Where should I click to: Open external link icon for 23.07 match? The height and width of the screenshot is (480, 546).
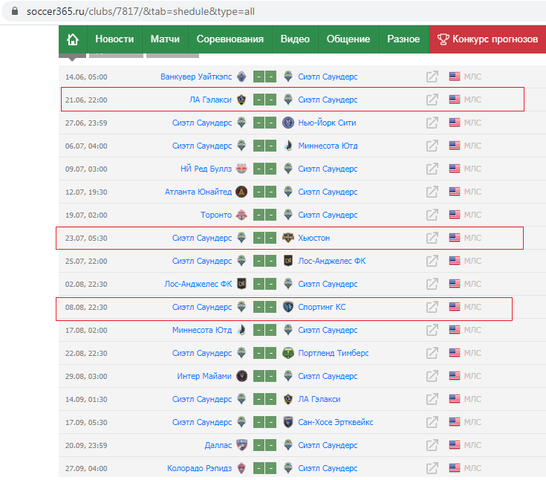[432, 238]
